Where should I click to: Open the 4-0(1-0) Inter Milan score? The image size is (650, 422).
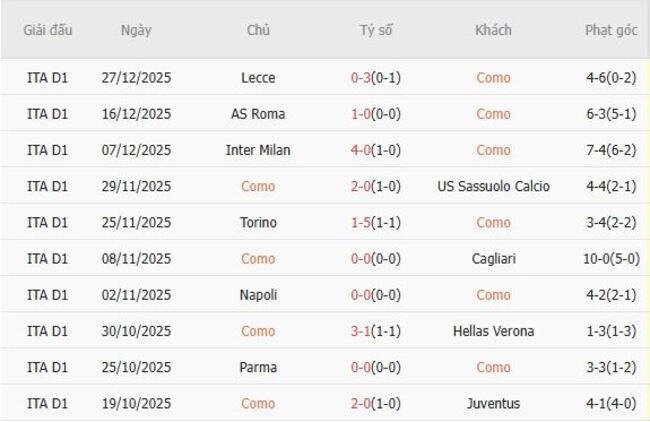pos(376,150)
